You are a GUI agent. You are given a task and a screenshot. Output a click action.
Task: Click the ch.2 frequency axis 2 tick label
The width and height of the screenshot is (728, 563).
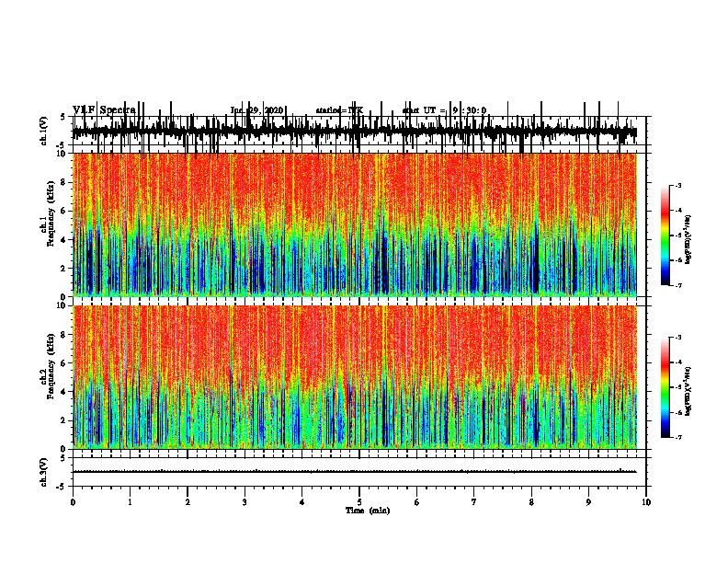click(x=64, y=420)
